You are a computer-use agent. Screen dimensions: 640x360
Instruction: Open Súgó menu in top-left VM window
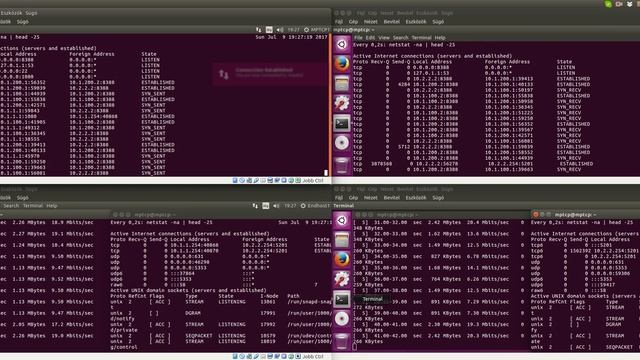click(x=23, y=22)
